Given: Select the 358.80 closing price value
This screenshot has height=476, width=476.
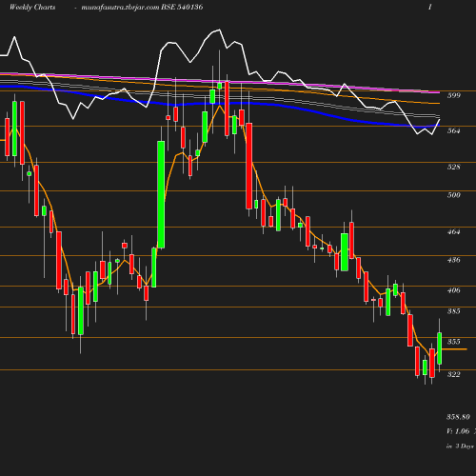Looking at the screenshot, I should pos(458,417).
